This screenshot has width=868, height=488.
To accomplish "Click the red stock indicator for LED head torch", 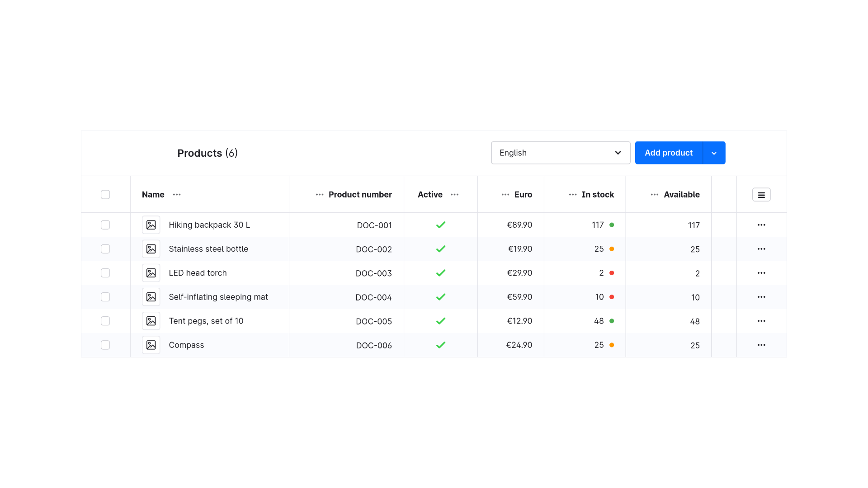I will [x=612, y=273].
